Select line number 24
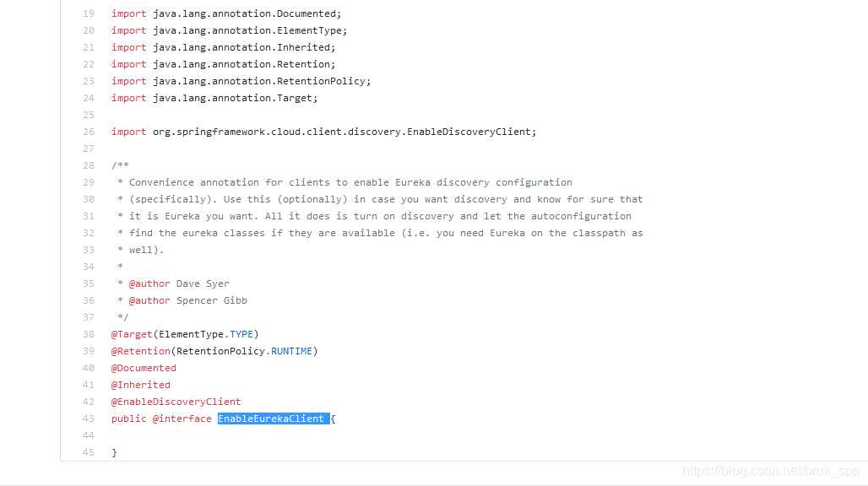This screenshot has height=486, width=868. click(89, 98)
